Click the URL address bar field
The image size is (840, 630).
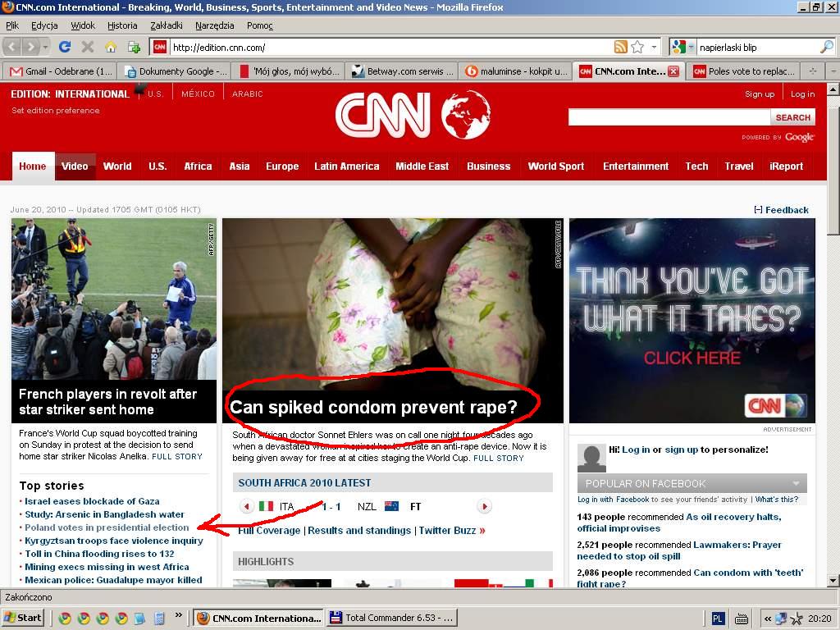click(391, 47)
